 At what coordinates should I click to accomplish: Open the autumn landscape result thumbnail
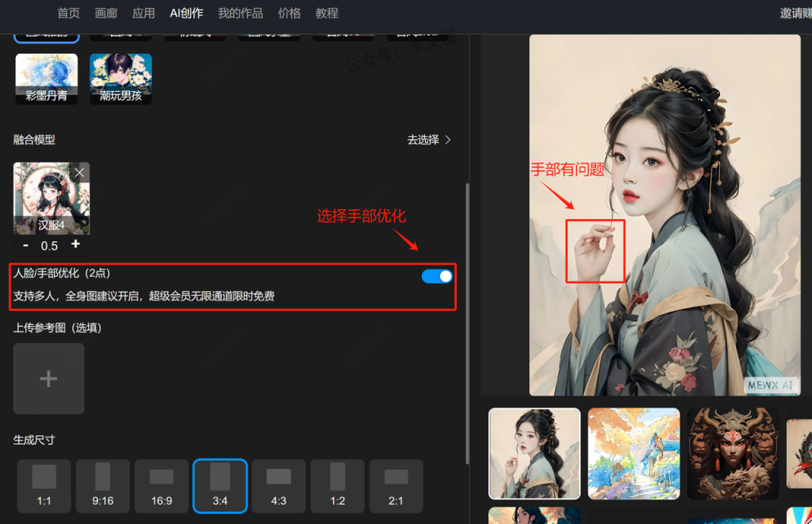tap(634, 453)
